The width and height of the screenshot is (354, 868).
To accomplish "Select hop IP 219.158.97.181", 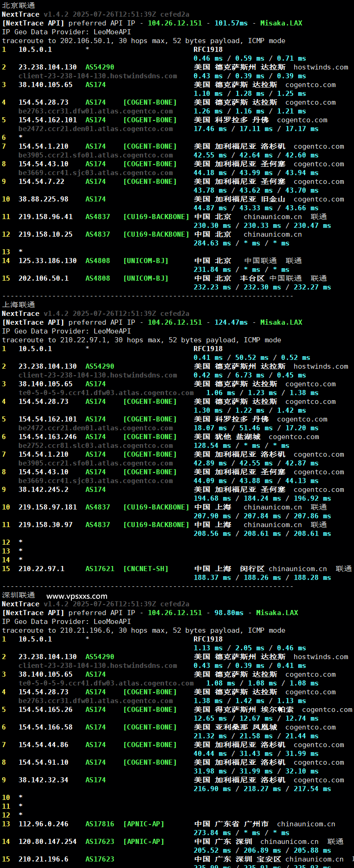I will [x=48, y=507].
